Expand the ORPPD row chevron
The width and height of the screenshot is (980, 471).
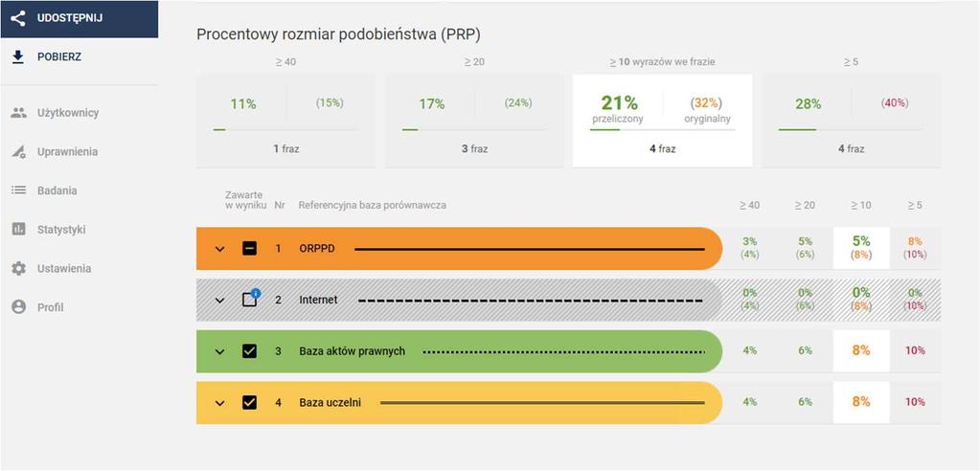[219, 249]
